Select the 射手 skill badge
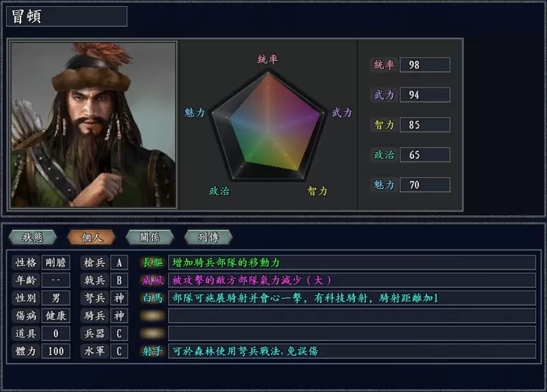This screenshot has height=392, width=547. [152, 351]
